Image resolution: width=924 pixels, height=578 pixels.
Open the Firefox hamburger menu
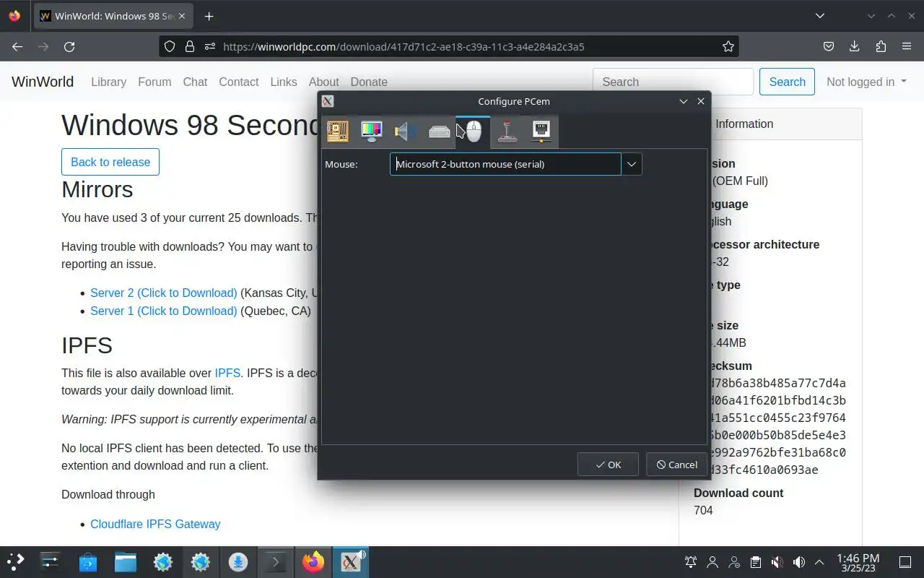click(x=907, y=46)
